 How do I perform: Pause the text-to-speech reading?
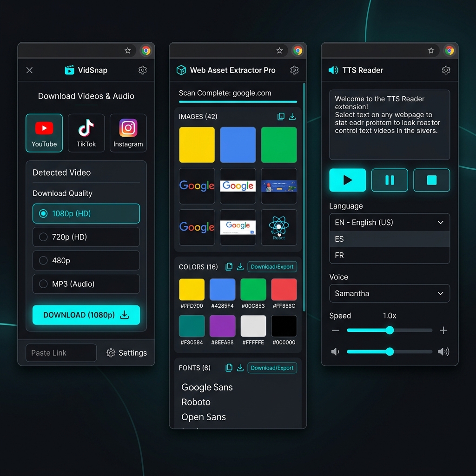(x=390, y=180)
